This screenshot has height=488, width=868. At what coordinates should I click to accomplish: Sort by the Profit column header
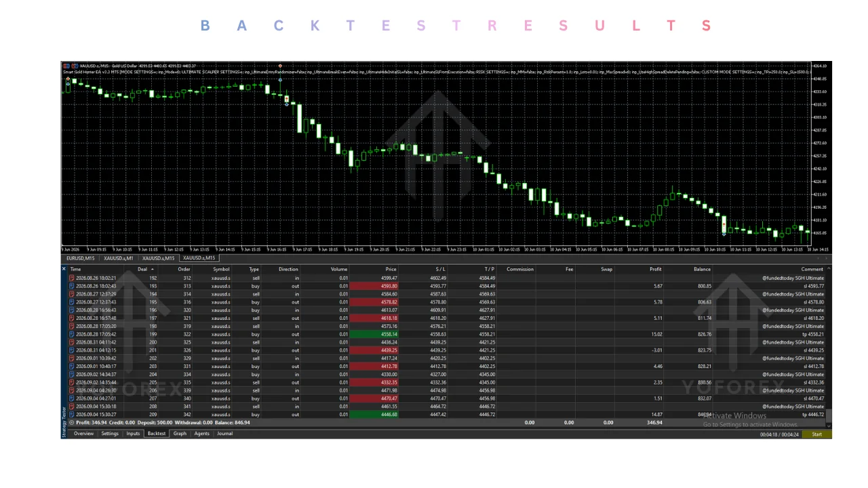pyautogui.click(x=655, y=269)
